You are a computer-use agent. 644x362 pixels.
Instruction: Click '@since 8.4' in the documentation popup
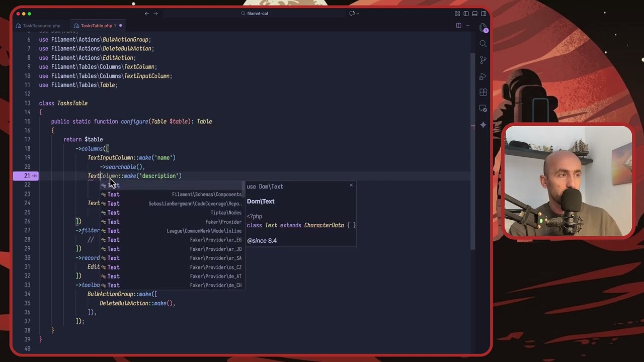[x=262, y=240]
